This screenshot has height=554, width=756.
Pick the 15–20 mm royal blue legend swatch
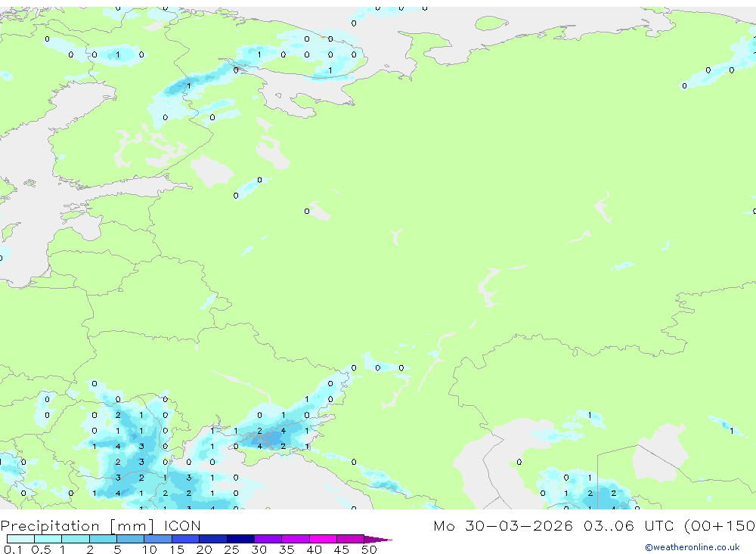tap(186, 539)
